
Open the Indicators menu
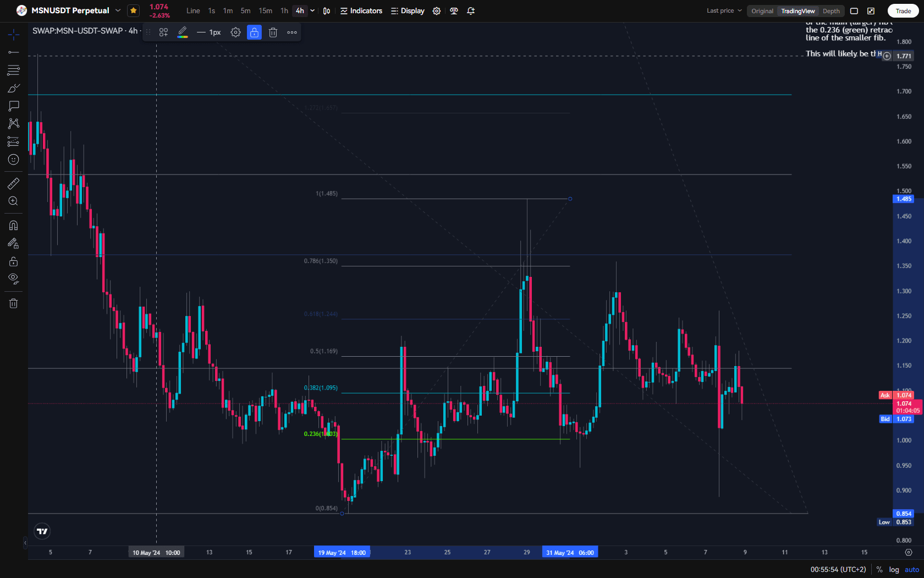click(x=361, y=11)
